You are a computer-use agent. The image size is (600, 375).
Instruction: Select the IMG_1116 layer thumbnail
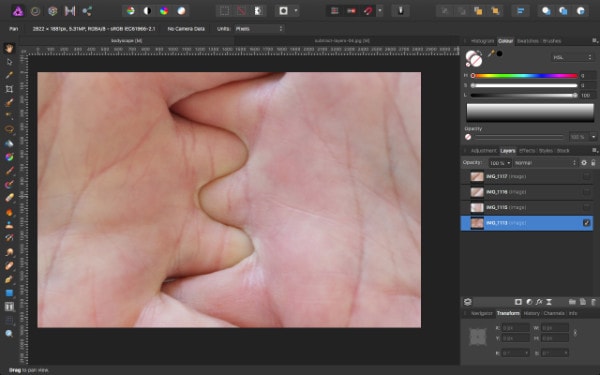477,192
